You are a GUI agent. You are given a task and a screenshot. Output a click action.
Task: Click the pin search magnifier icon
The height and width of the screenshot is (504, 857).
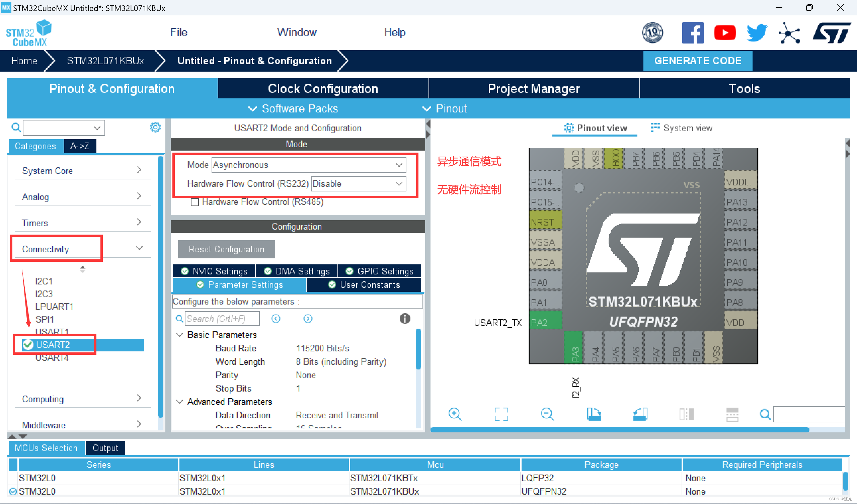(765, 414)
